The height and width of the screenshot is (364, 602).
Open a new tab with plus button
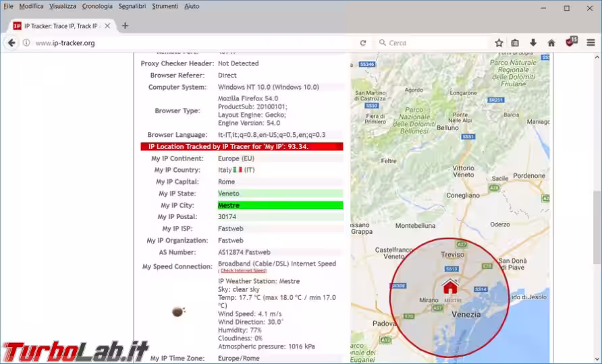coord(125,26)
